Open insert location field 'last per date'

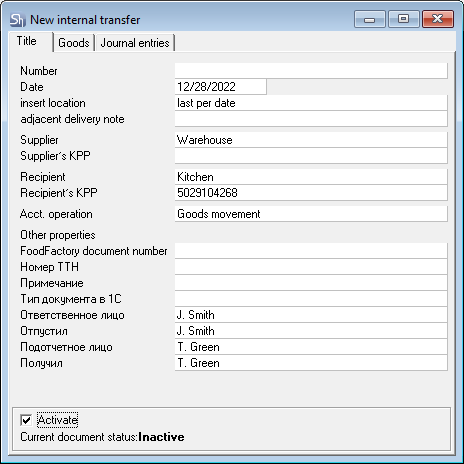pos(311,103)
